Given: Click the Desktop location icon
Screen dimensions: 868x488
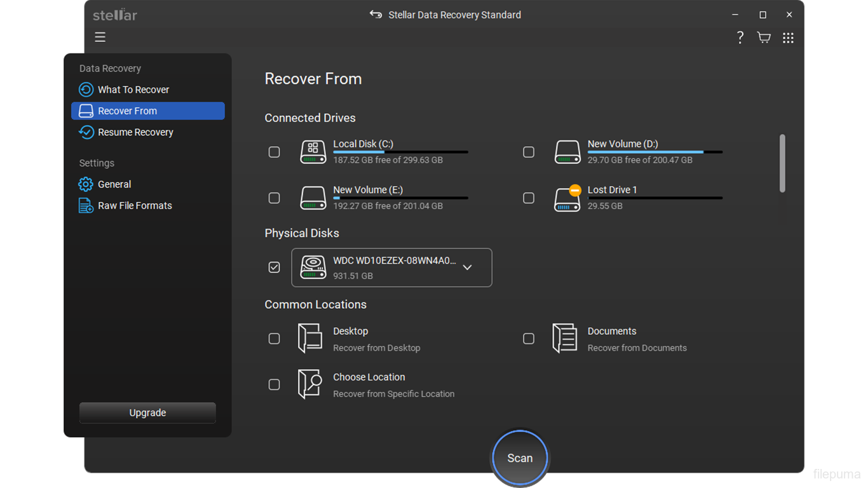Looking at the screenshot, I should 310,338.
